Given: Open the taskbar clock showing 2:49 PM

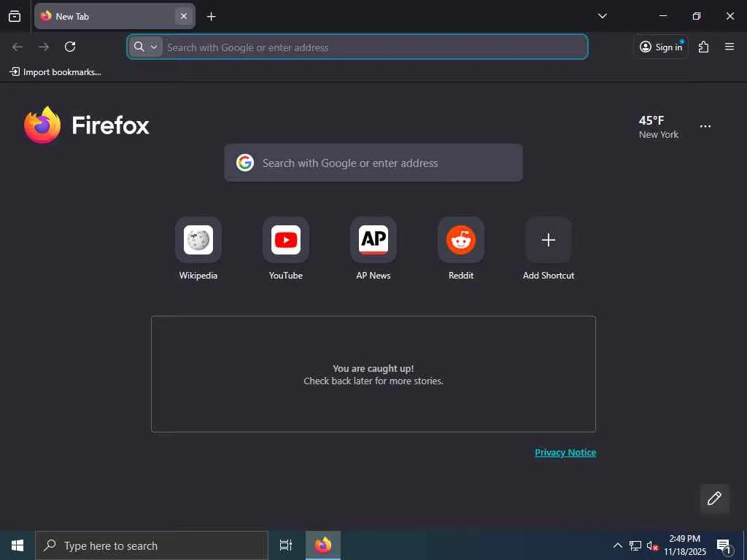Looking at the screenshot, I should [684, 545].
